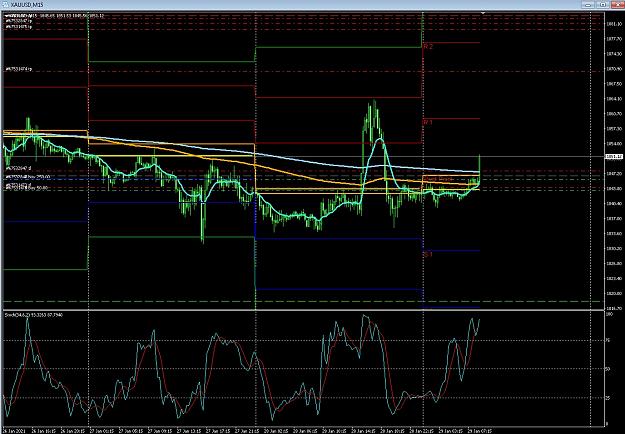Click the chart shift triangle marker at top

point(483,13)
